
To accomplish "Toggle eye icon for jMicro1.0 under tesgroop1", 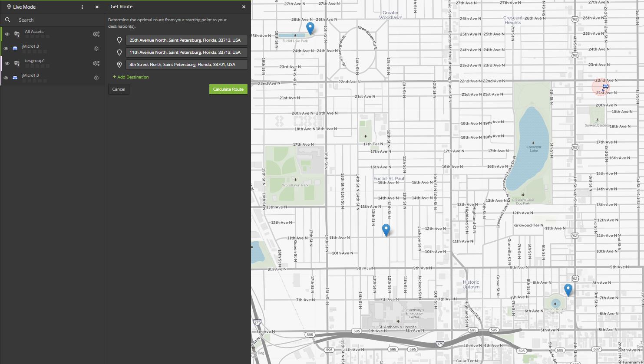I will coord(6,78).
